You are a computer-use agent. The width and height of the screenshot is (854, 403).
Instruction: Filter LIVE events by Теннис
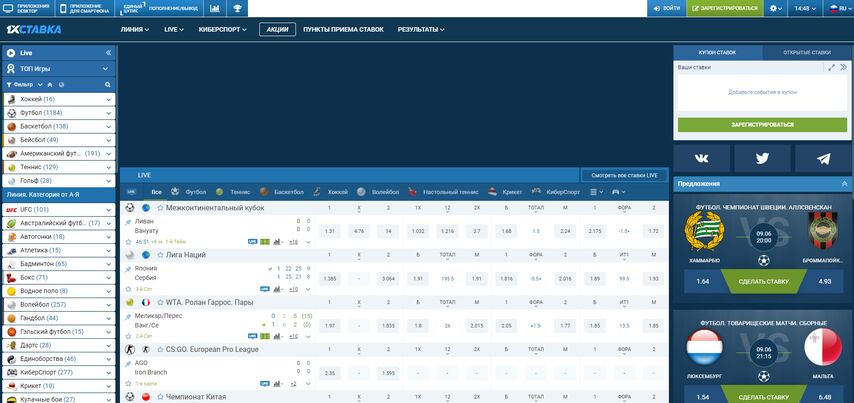click(x=234, y=192)
